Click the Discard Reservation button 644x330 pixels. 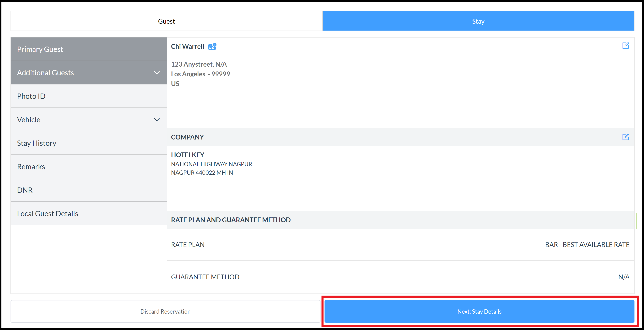[x=165, y=311]
